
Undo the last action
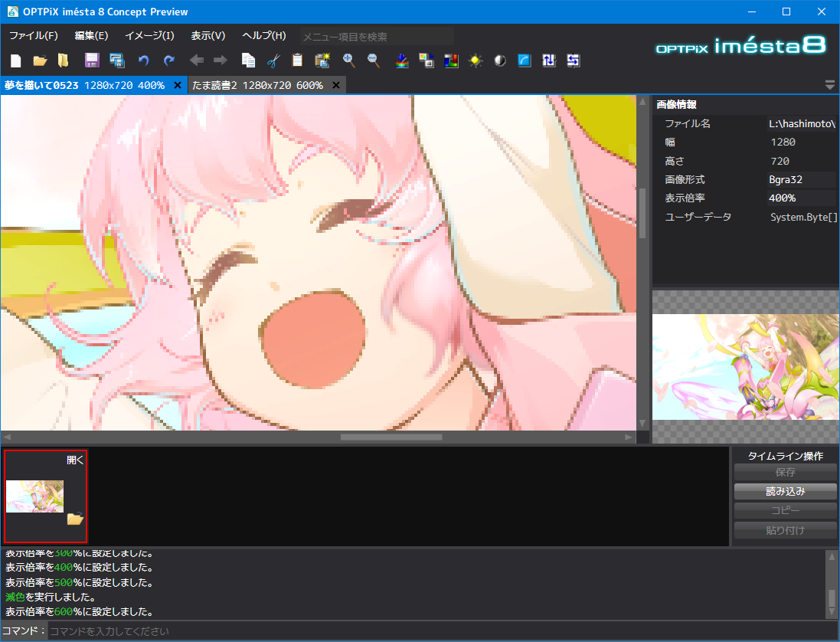(143, 61)
